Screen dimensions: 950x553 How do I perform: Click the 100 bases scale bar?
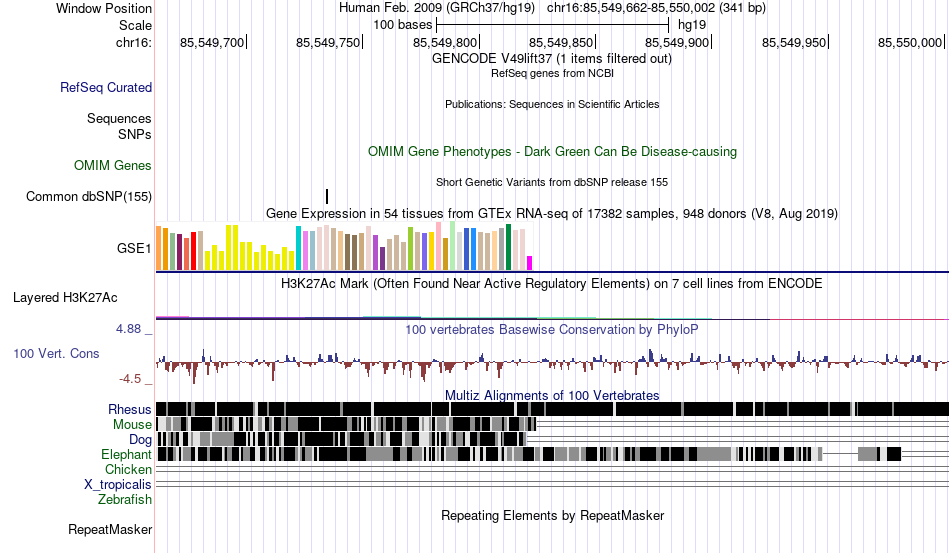coord(553,25)
